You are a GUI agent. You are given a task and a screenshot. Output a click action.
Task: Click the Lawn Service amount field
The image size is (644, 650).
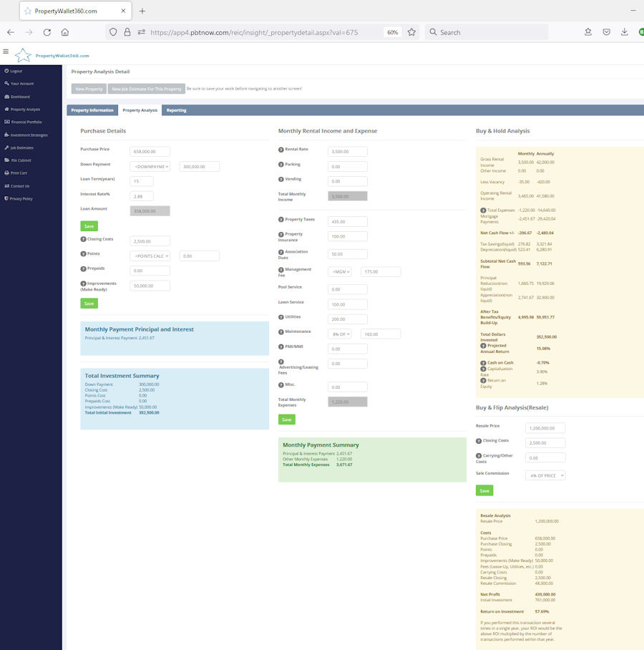coord(348,305)
